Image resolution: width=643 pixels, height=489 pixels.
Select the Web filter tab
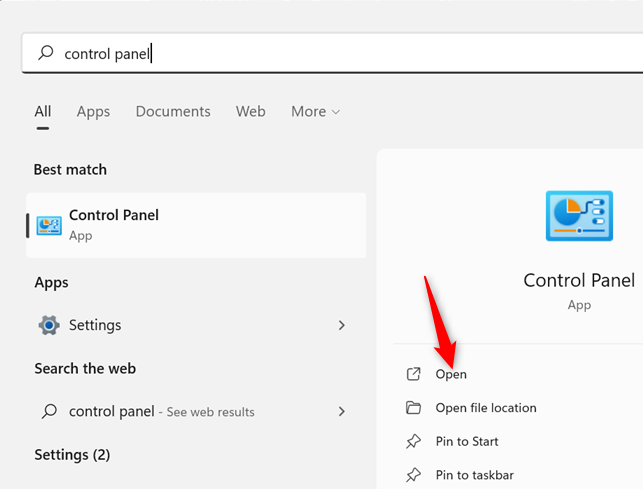(x=251, y=112)
